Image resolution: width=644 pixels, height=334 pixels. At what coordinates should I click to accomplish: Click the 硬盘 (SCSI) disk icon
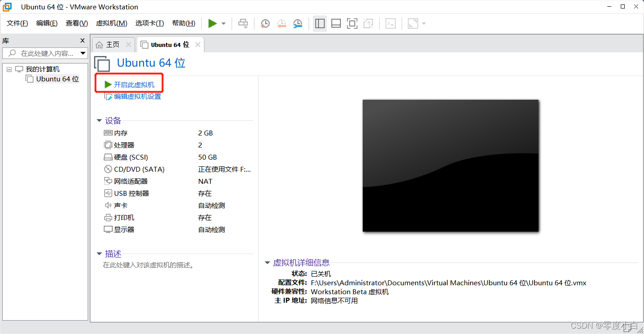tap(108, 157)
